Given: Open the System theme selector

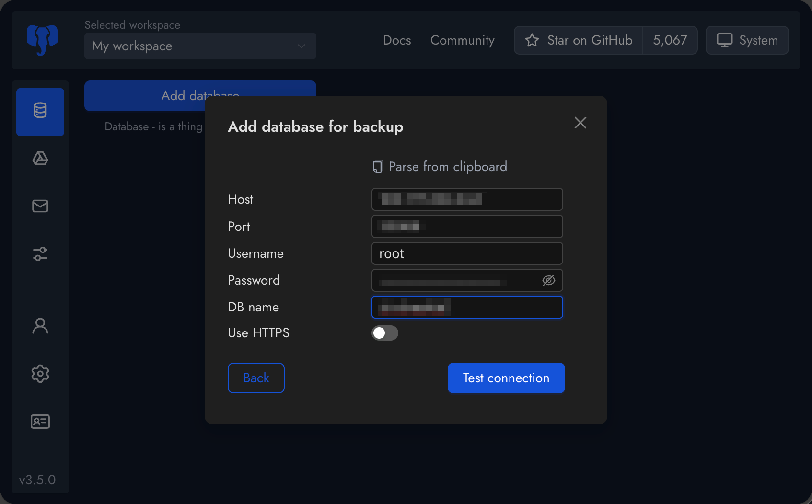Looking at the screenshot, I should [747, 40].
